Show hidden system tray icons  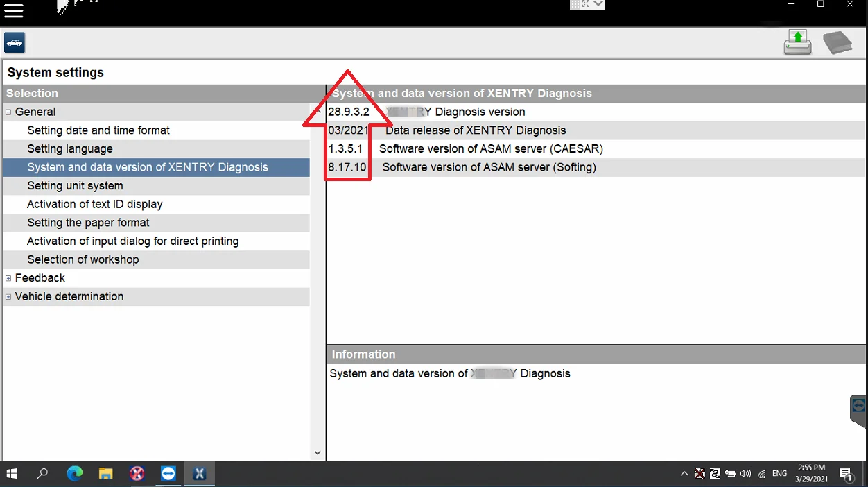684,474
